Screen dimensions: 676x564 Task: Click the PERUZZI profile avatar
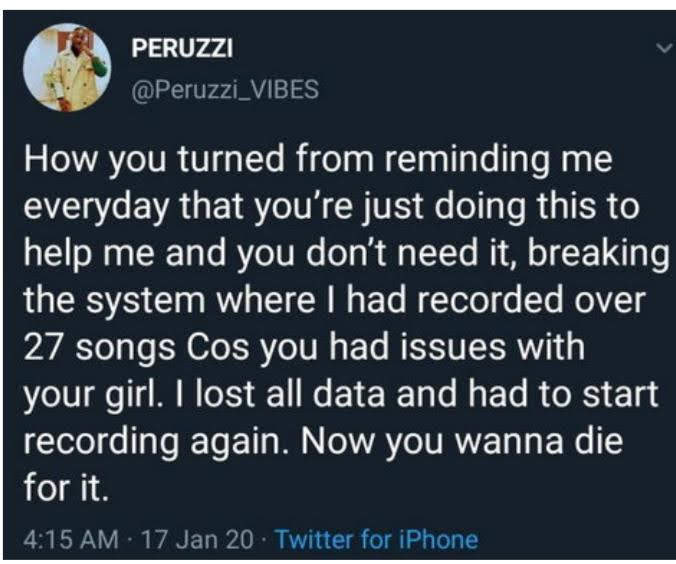click(66, 66)
